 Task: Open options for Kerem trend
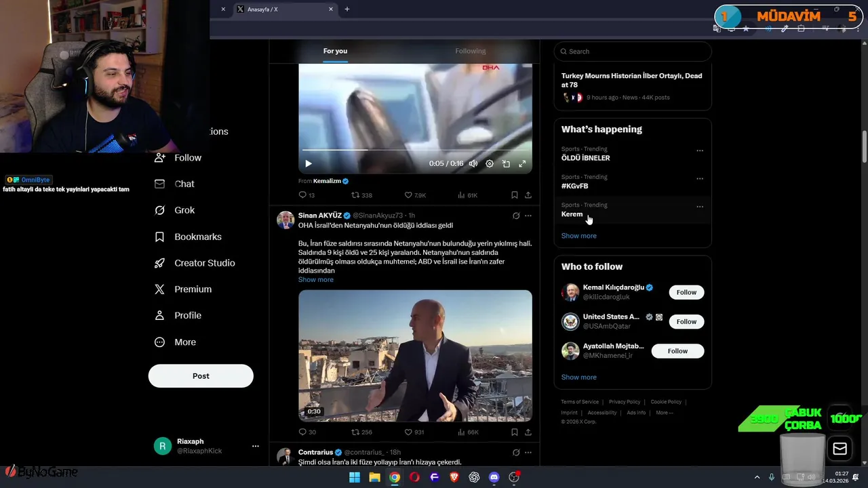pos(700,207)
